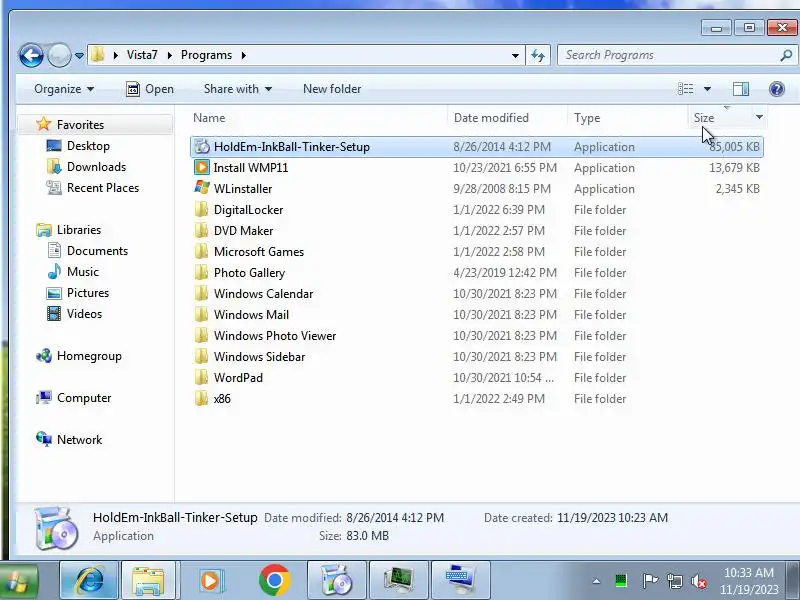Open the address bar history dropdown

(x=515, y=55)
